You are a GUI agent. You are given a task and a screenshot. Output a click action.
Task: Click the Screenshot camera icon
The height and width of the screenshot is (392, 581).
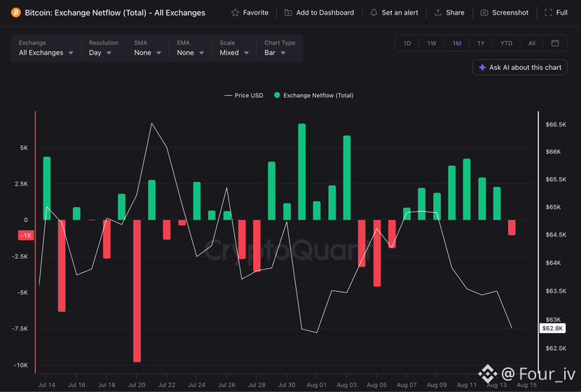484,13
